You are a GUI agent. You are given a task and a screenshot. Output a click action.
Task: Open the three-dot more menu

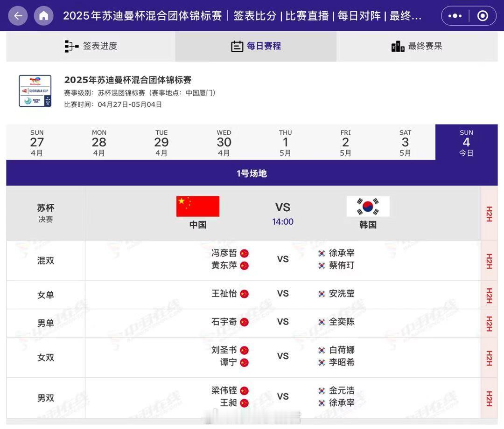(455, 15)
